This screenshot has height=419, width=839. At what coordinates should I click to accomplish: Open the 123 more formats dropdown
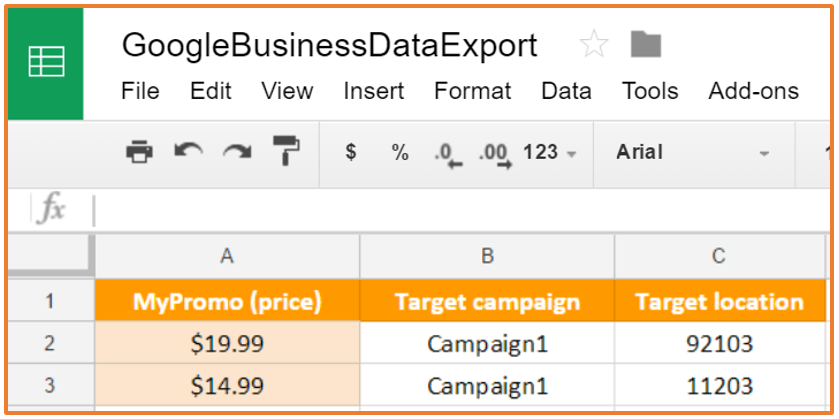550,153
